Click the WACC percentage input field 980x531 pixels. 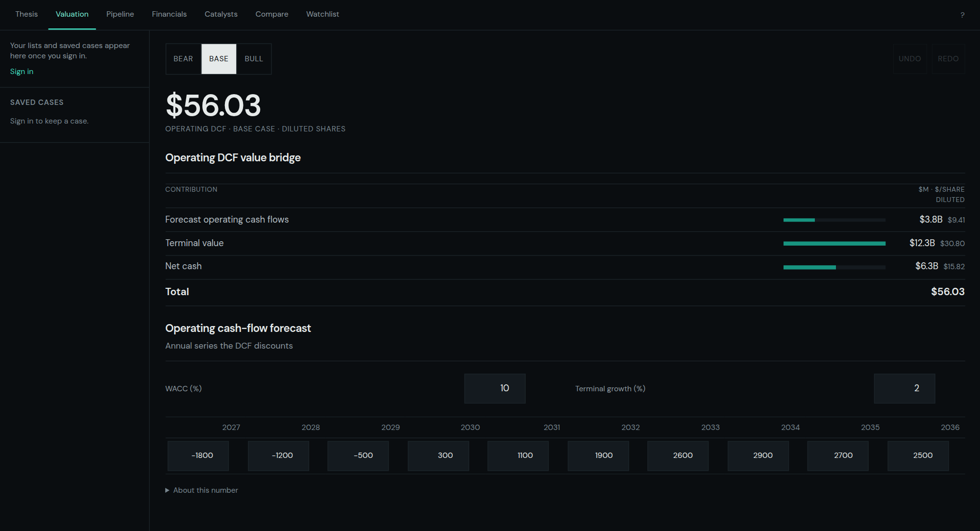[x=495, y=388]
